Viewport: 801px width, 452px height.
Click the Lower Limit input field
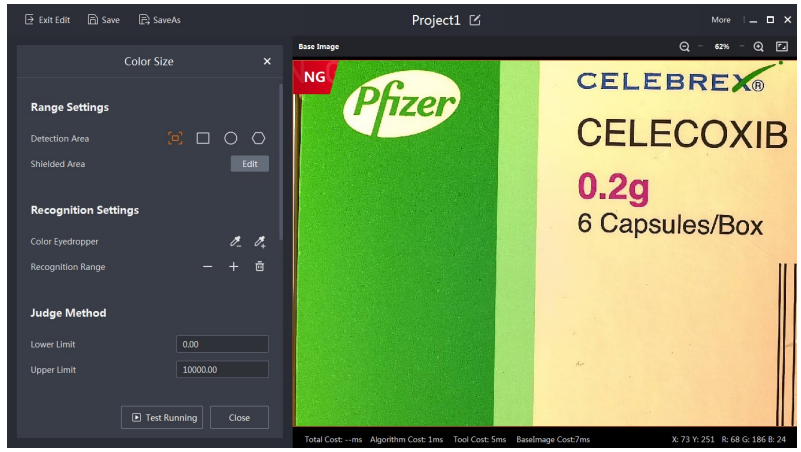pos(222,344)
